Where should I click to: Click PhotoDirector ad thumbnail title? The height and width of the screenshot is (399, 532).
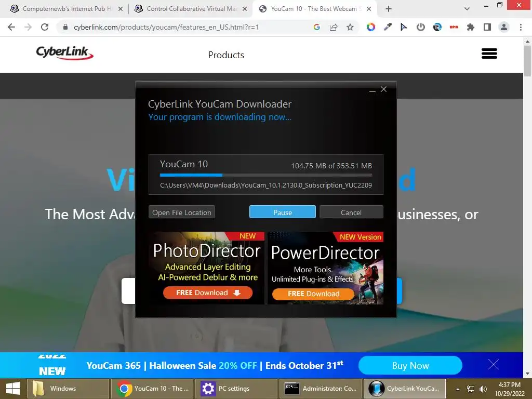click(207, 251)
